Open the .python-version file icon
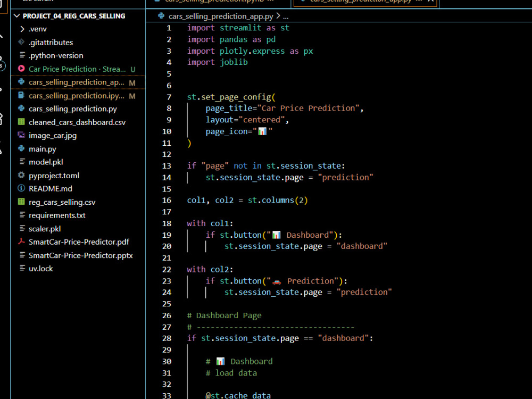 (x=22, y=55)
